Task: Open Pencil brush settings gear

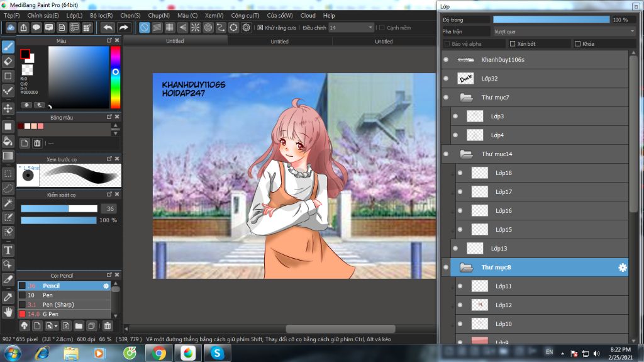Action: pos(106,285)
